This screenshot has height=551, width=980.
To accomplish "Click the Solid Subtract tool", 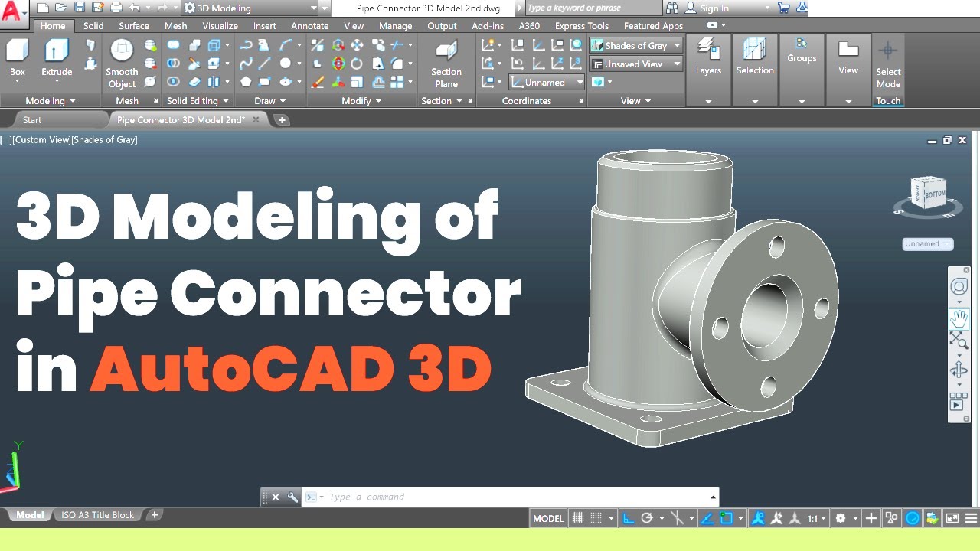I will pyautogui.click(x=174, y=64).
